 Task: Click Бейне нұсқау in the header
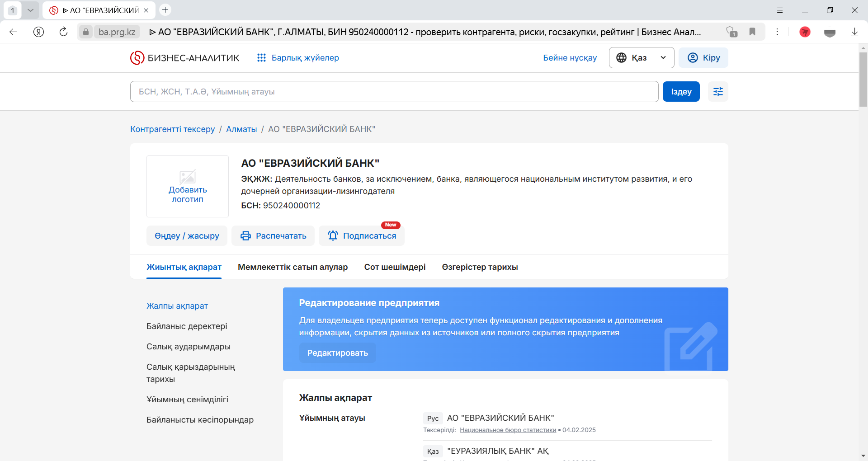(x=569, y=57)
